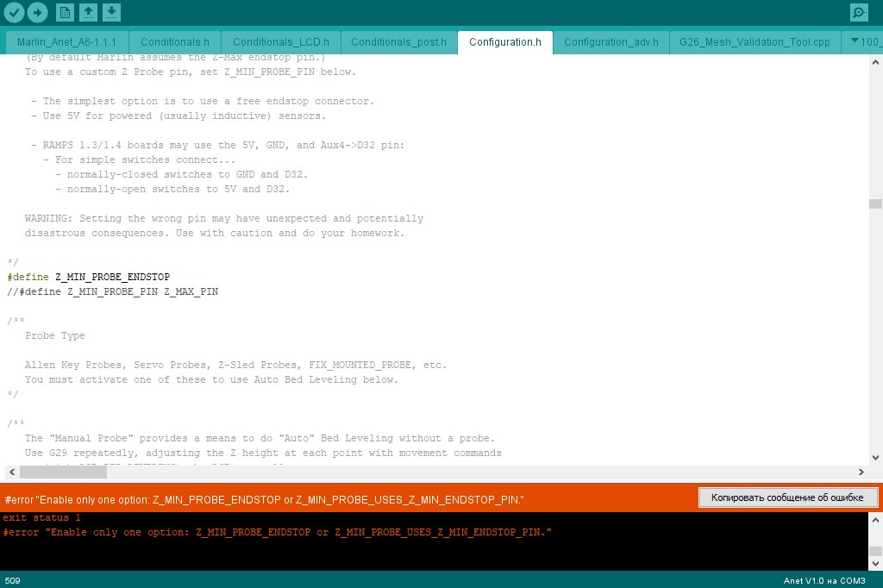The image size is (883, 588).
Task: Click the horizontal scrollbar right arrow
Action: point(861,472)
